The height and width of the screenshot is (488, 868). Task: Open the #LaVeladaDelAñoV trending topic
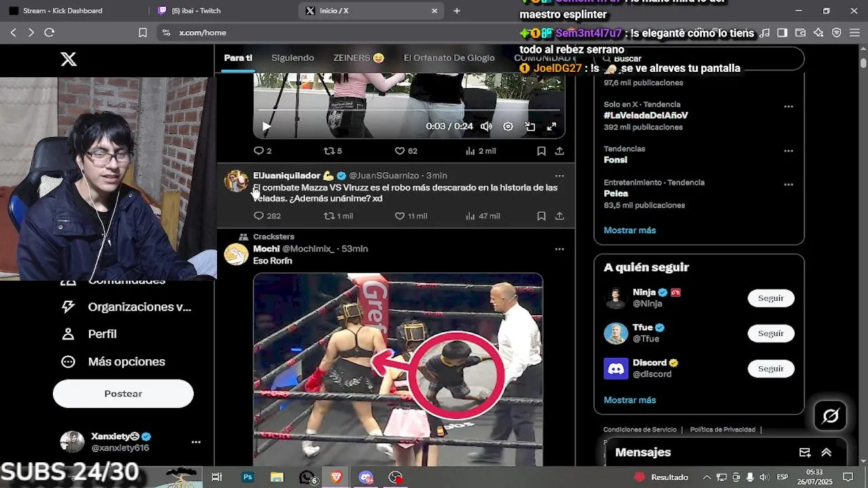coord(646,115)
